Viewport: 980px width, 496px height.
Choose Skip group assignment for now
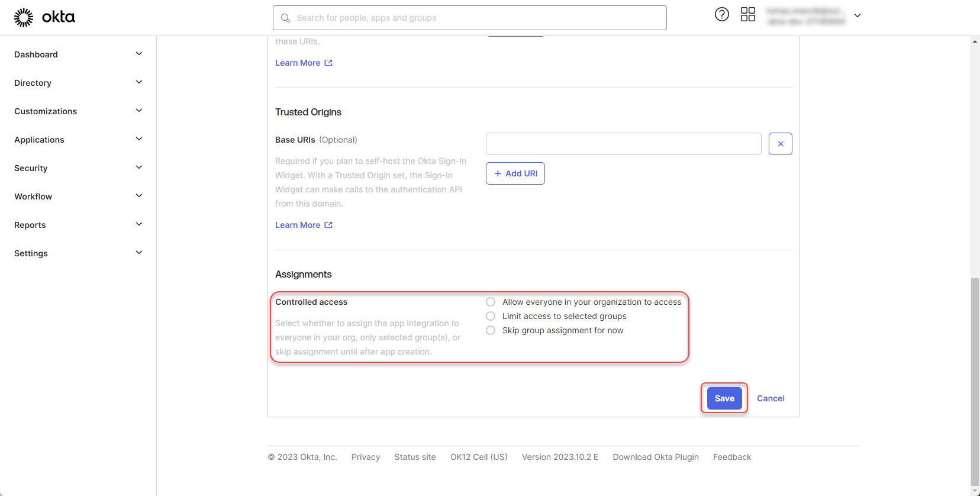pos(491,330)
